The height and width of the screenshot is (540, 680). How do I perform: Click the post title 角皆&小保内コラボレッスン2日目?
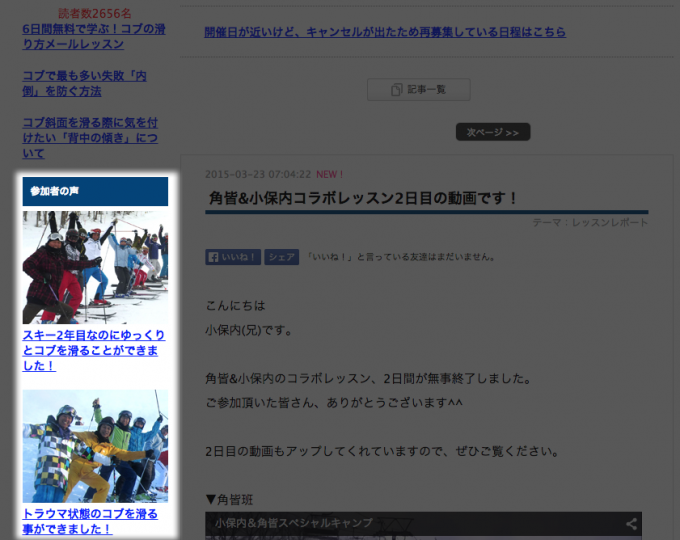click(x=363, y=198)
